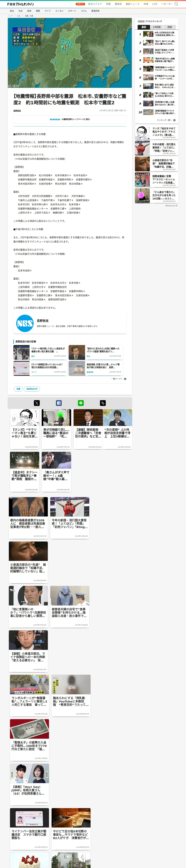186x868 pixels.
Task: Open earthquake map image of Nagano
Action: [x=70, y=53]
